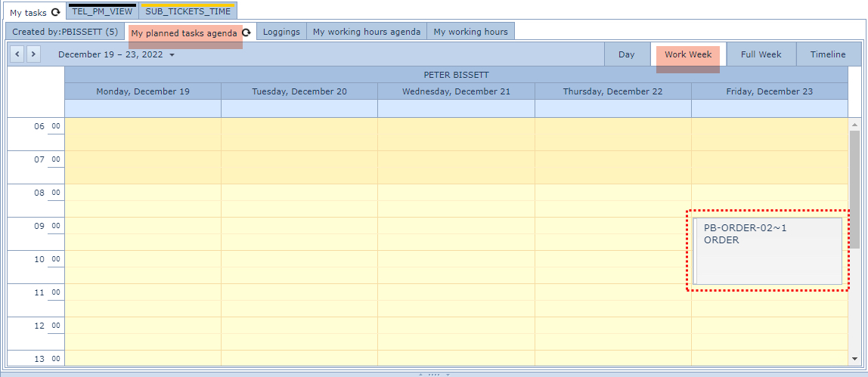Click the bottom panel splitter handle
The height and width of the screenshot is (377, 868).
click(433, 374)
